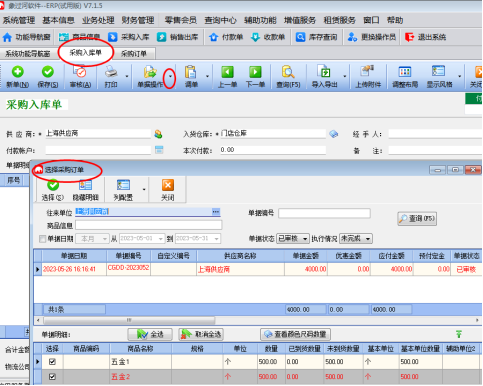This screenshot has width=483, height=386.
Task: Switch to the 系统功能导航图 tab
Action: [x=28, y=54]
